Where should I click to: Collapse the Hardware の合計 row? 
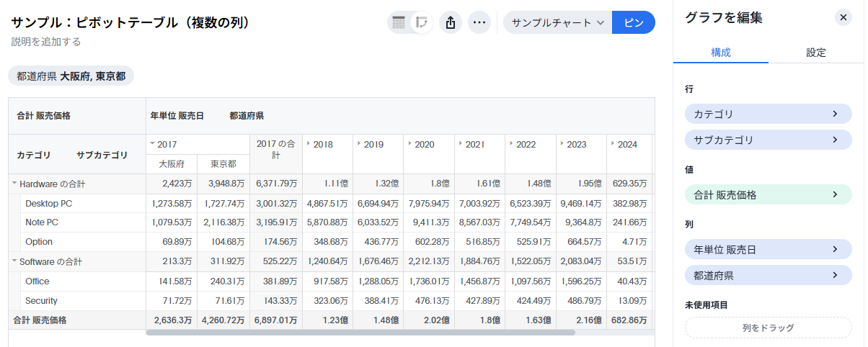(14, 184)
